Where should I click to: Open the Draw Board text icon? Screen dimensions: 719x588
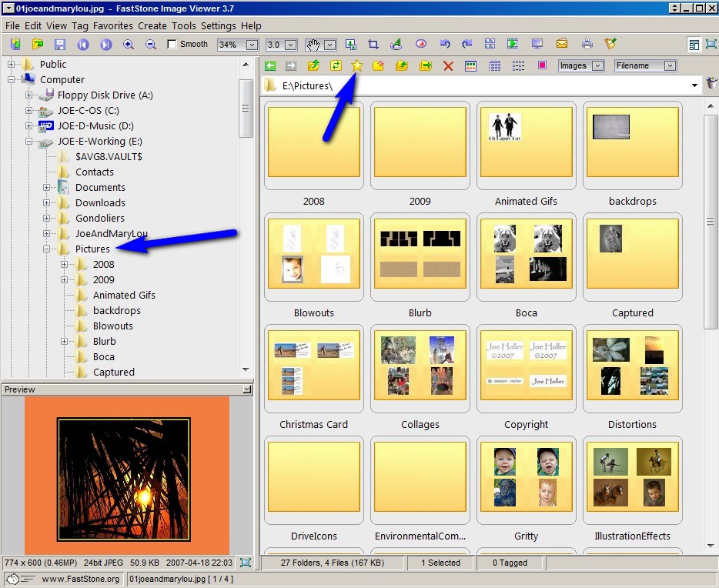click(x=396, y=44)
